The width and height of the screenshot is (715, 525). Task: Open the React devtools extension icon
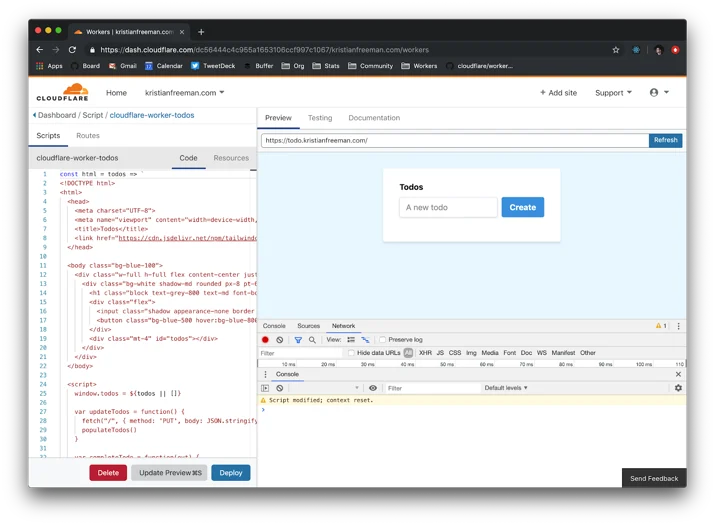click(636, 50)
